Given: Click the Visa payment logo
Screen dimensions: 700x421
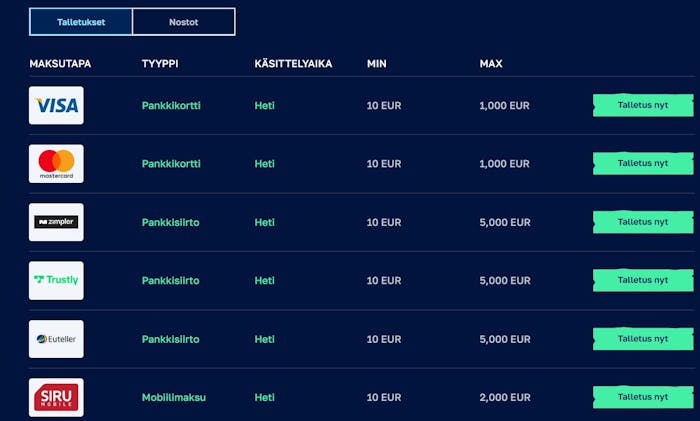Looking at the screenshot, I should (x=56, y=105).
